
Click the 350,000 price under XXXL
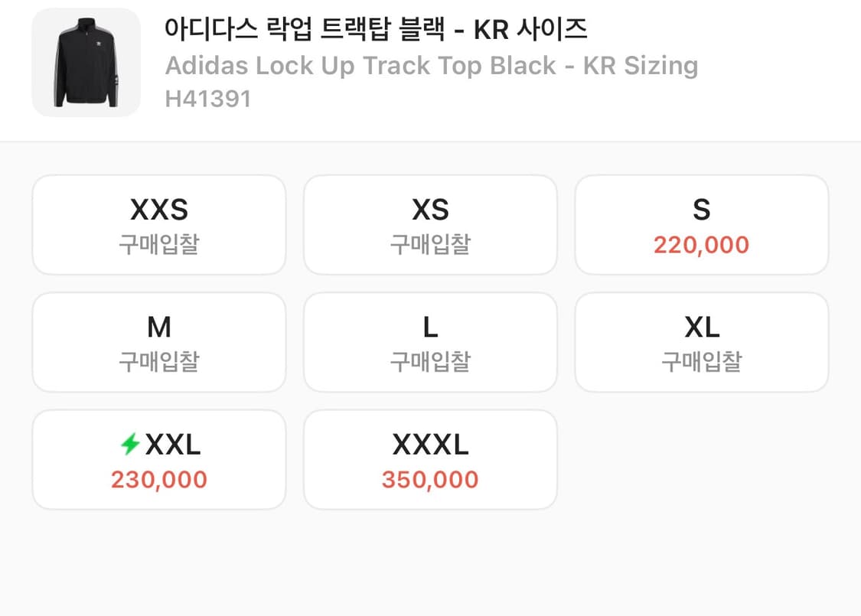point(430,480)
